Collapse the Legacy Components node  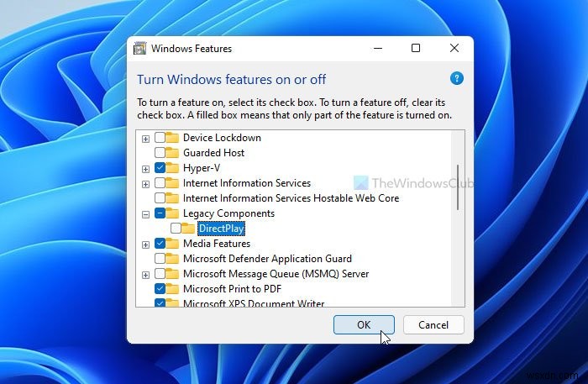tap(145, 214)
